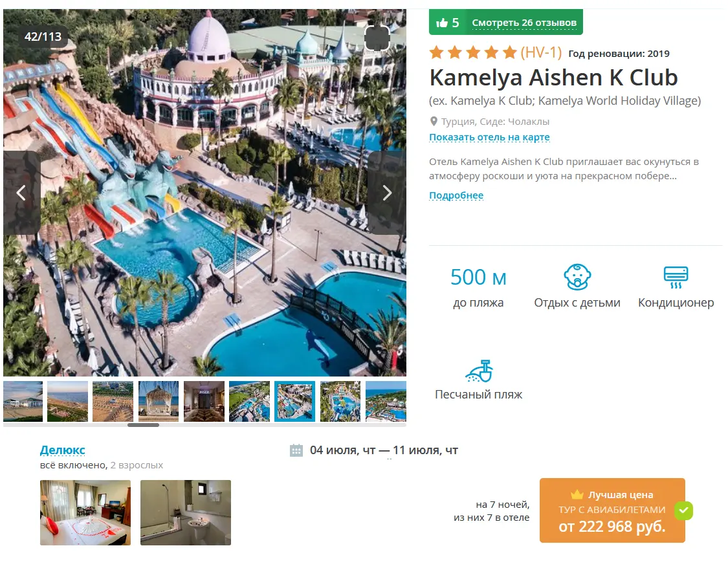Open the bathroom photo of the room
The image size is (728, 568).
[186, 513]
